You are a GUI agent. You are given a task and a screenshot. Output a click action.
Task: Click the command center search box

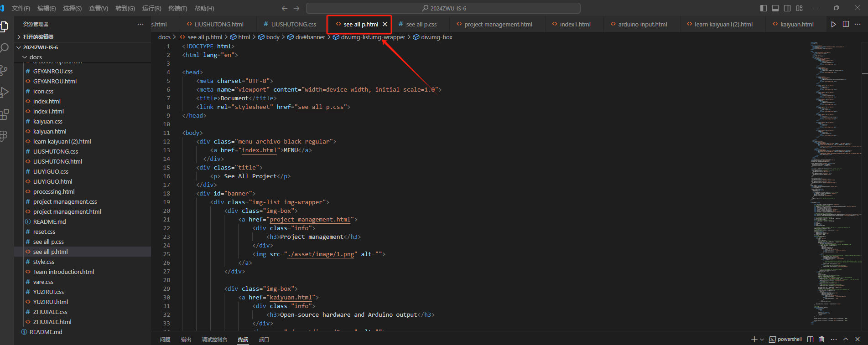(x=443, y=8)
